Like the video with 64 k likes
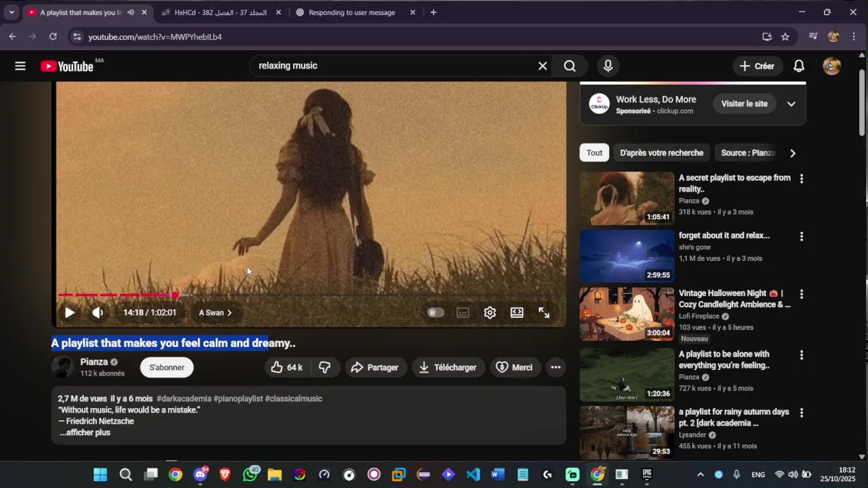Viewport: 868px width, 488px height. 288,367
